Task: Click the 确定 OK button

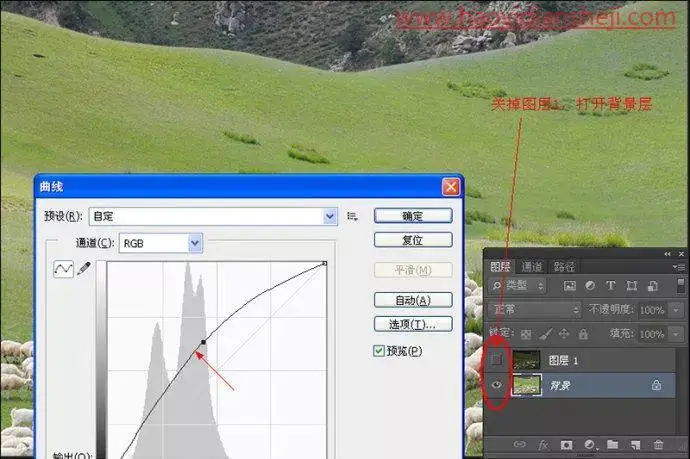Action: click(x=413, y=216)
